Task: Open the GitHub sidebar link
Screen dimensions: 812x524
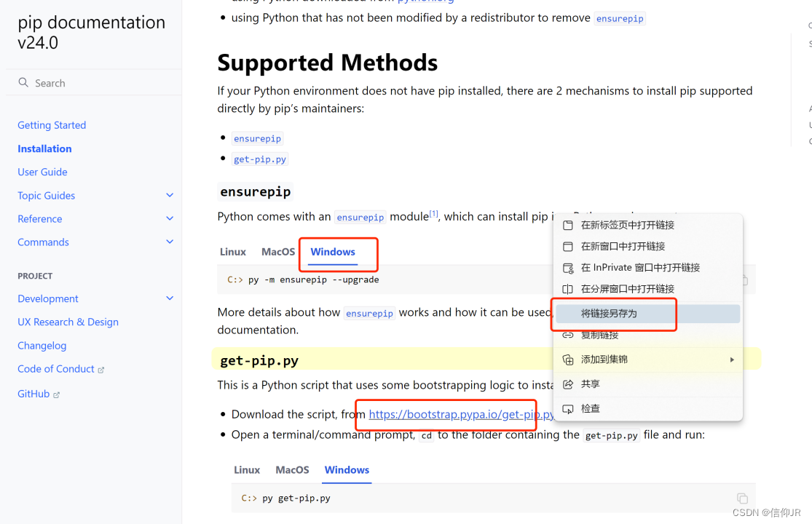Action: pyautogui.click(x=33, y=394)
